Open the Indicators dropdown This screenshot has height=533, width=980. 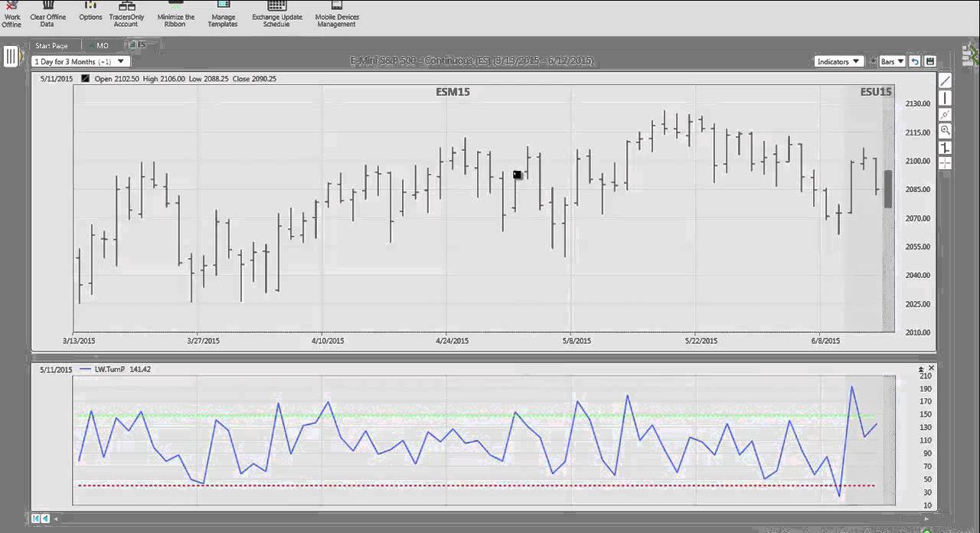click(x=839, y=61)
